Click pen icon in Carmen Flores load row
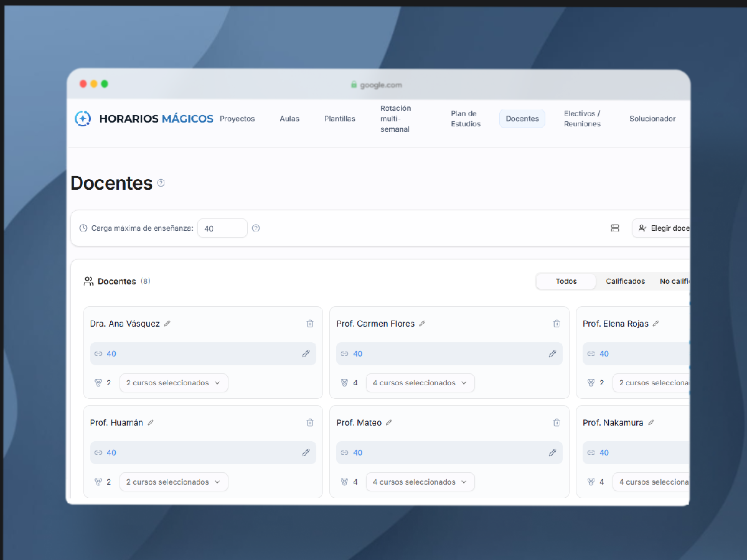The height and width of the screenshot is (560, 747). pyautogui.click(x=552, y=353)
